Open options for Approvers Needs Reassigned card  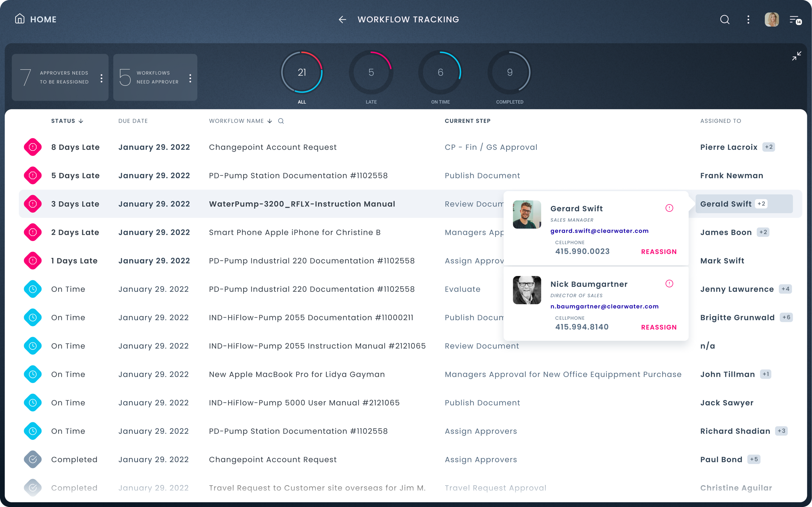click(x=101, y=78)
